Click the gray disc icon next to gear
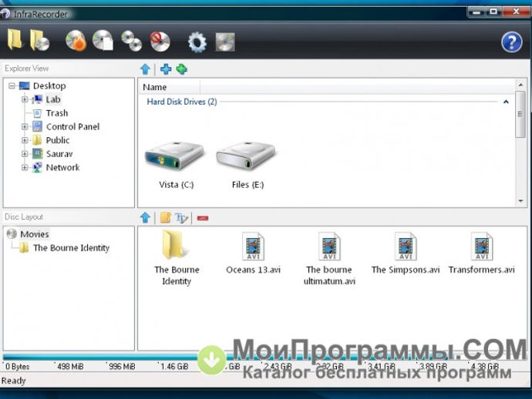 coord(225,42)
